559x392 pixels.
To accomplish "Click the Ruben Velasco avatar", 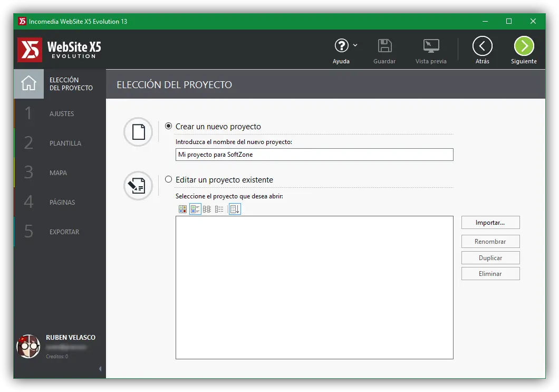I will (28, 346).
